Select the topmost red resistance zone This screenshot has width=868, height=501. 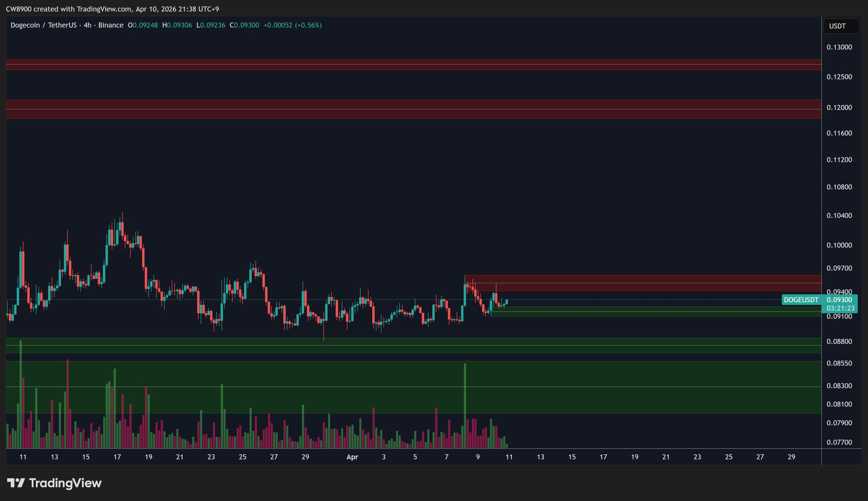click(413, 64)
